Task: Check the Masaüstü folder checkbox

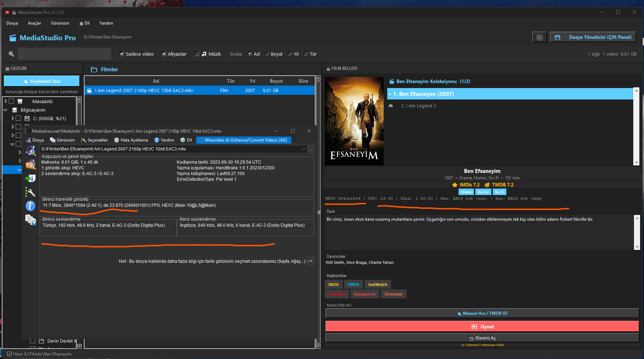Action: click(11, 101)
